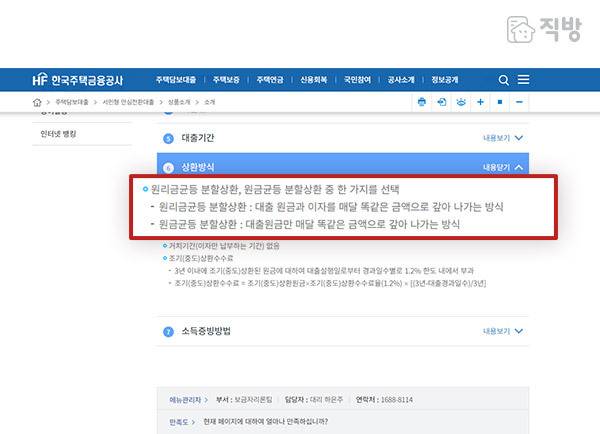Image resolution: width=600 pixels, height=434 pixels.
Task: Open the 정보공개 main menu
Action: click(445, 80)
